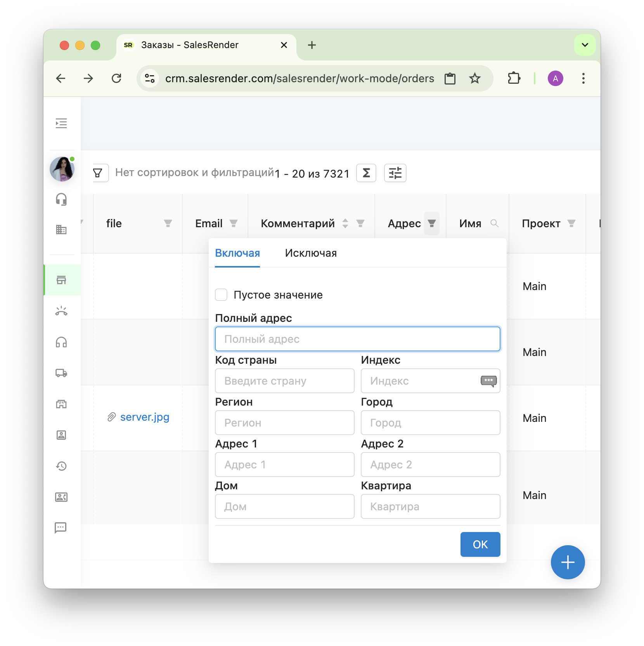Viewport: 644px width, 646px height.
Task: Sort the Комментарий column using sort arrows
Action: (x=345, y=223)
